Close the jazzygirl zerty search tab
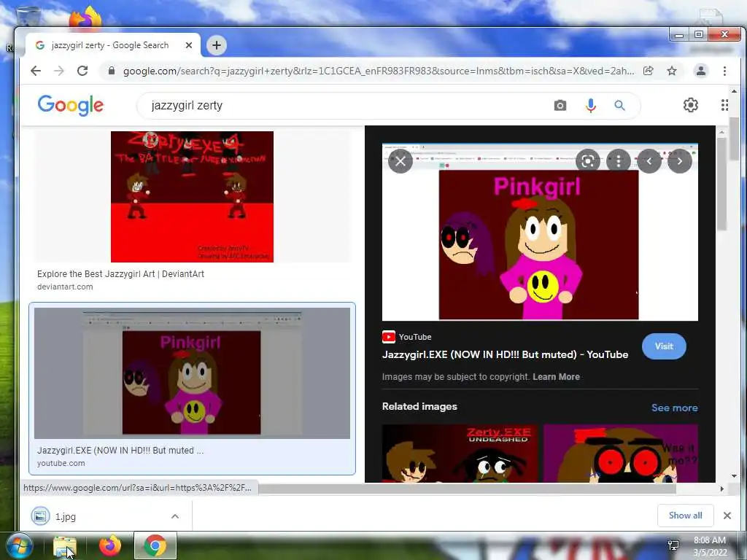This screenshot has height=560, width=747. click(189, 45)
